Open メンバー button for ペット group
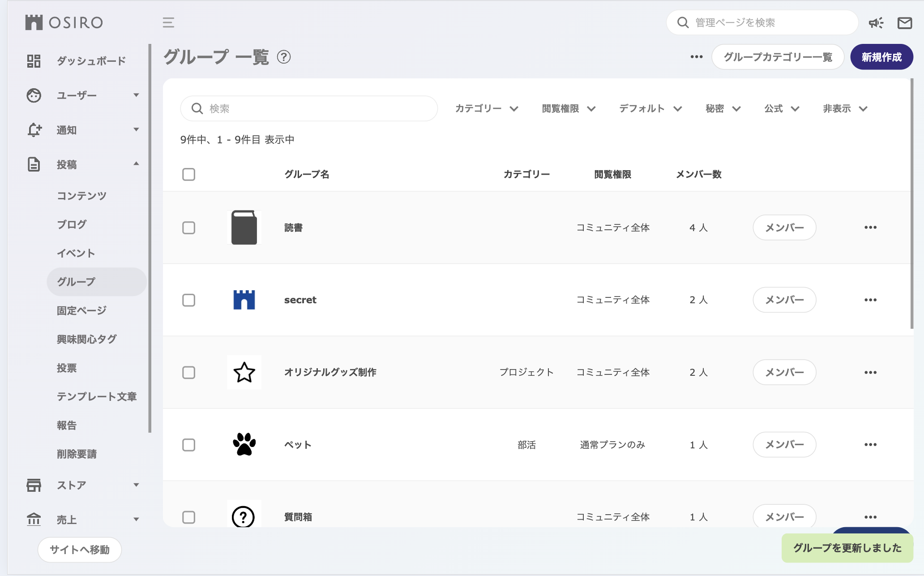924x576 pixels. 784,444
